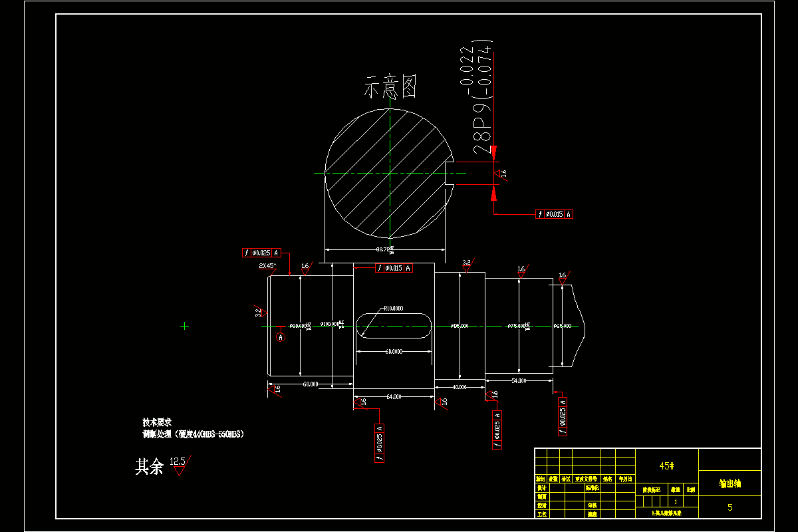Screen dimensions: 798x532
Task: Click the 其余 label
Action: click(149, 467)
